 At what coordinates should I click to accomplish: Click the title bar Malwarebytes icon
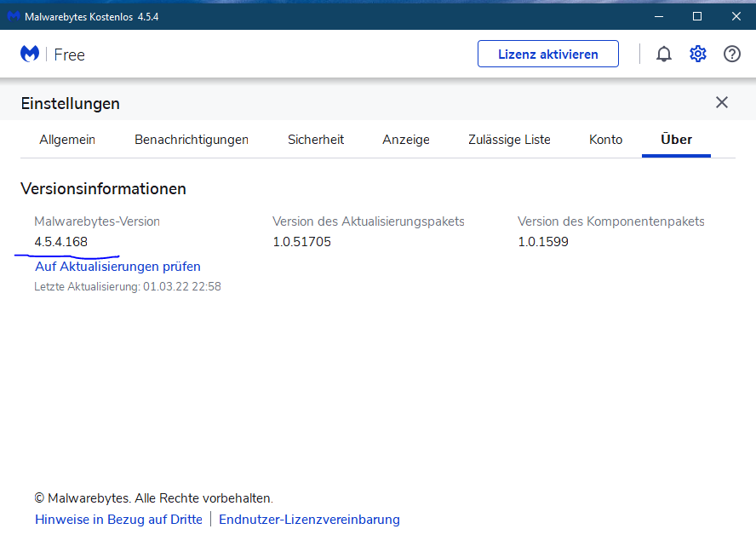(x=14, y=16)
